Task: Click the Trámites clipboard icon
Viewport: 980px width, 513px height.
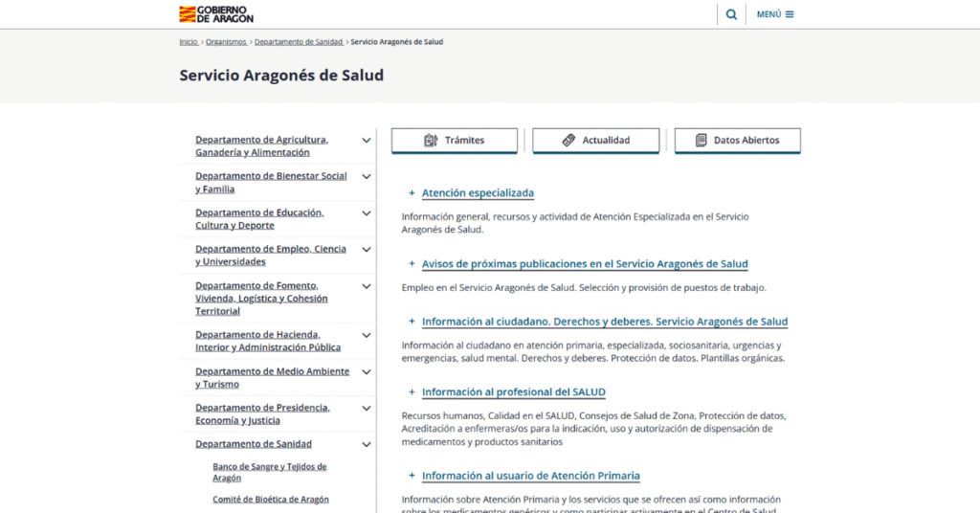Action: (431, 141)
